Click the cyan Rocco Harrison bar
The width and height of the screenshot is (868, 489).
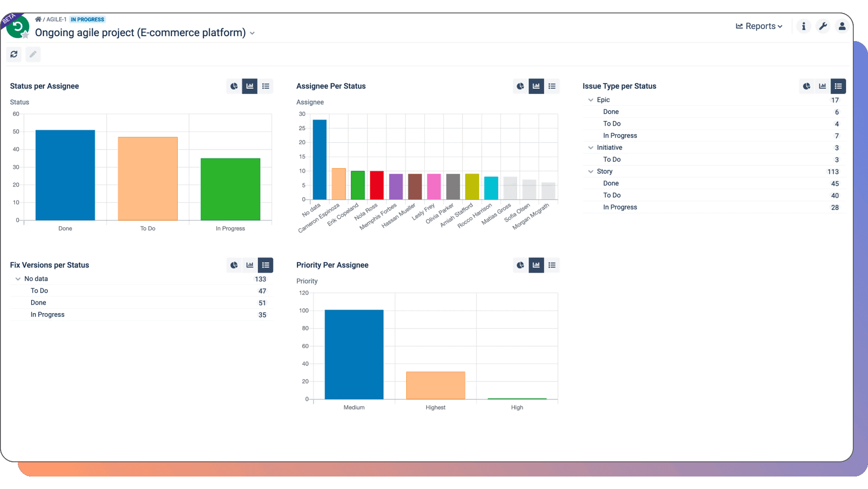click(491, 188)
